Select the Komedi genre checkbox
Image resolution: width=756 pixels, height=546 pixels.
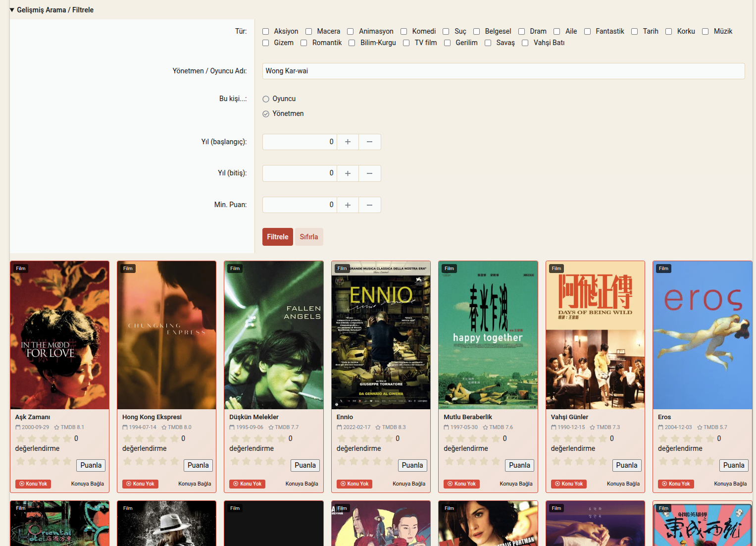404,32
